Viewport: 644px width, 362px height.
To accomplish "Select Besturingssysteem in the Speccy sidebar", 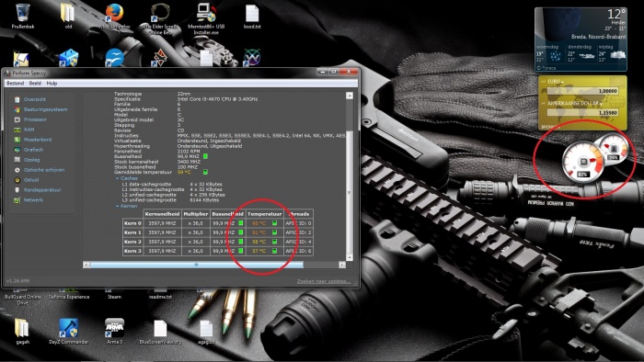I will pos(45,109).
